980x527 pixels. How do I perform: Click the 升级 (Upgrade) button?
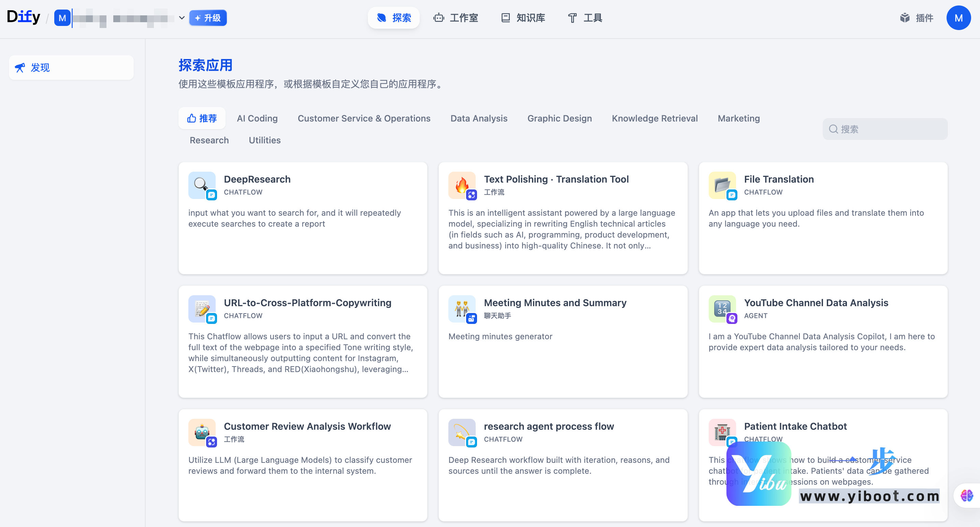(x=208, y=17)
